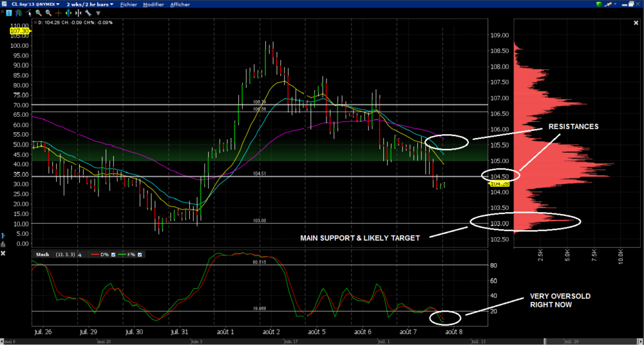Click the gray volume histogram icon
The width and height of the screenshot is (644, 345).
pos(3,244)
